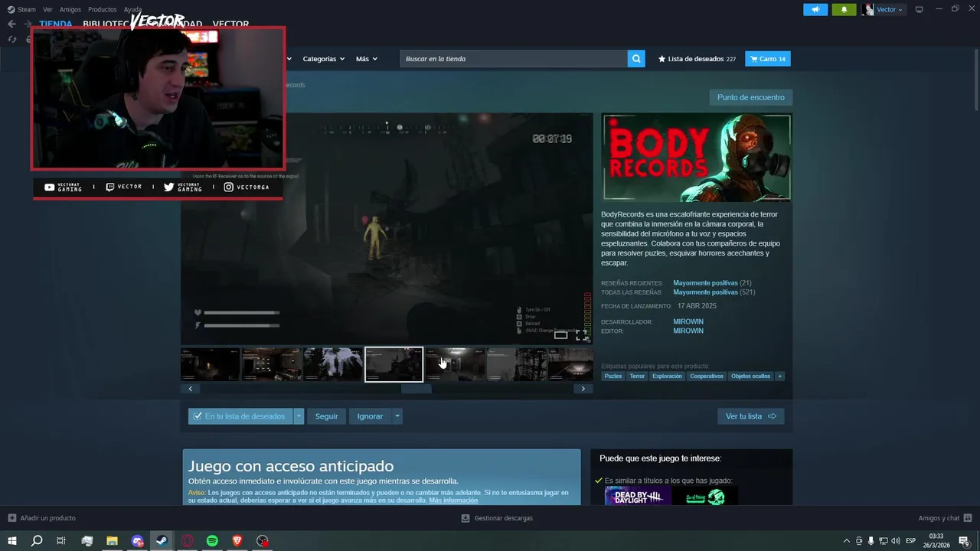Click the store search magnifier button
980x551 pixels.
pos(636,59)
